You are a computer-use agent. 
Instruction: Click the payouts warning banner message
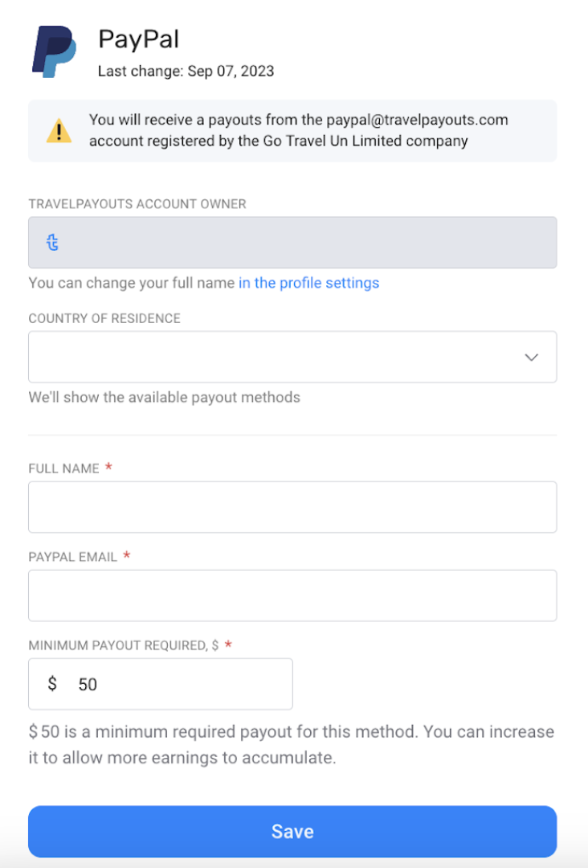click(x=299, y=131)
